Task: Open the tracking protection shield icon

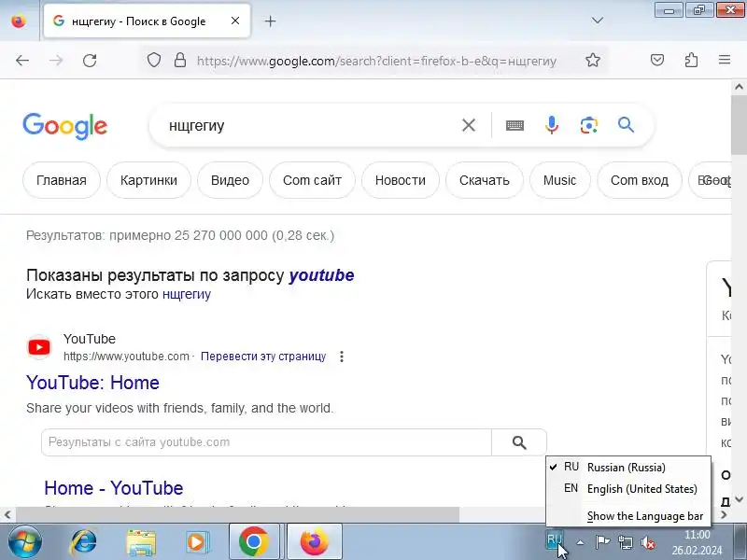Action: pyautogui.click(x=153, y=61)
